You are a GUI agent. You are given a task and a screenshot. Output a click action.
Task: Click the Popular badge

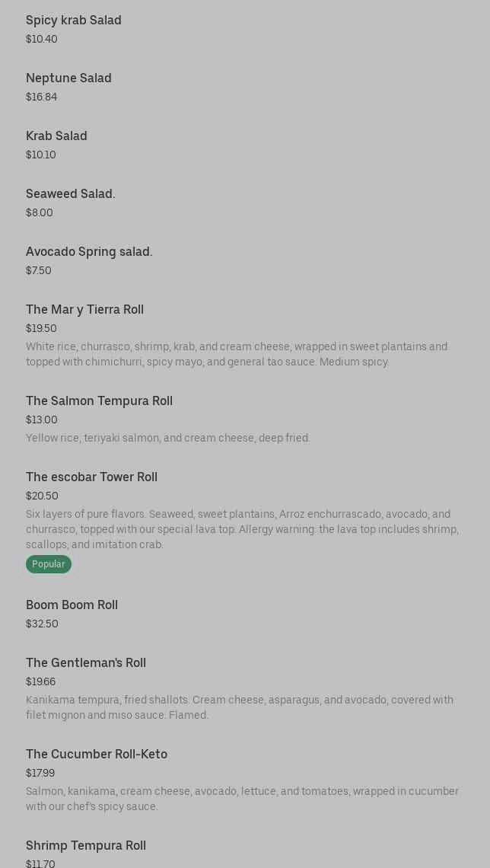point(49,564)
